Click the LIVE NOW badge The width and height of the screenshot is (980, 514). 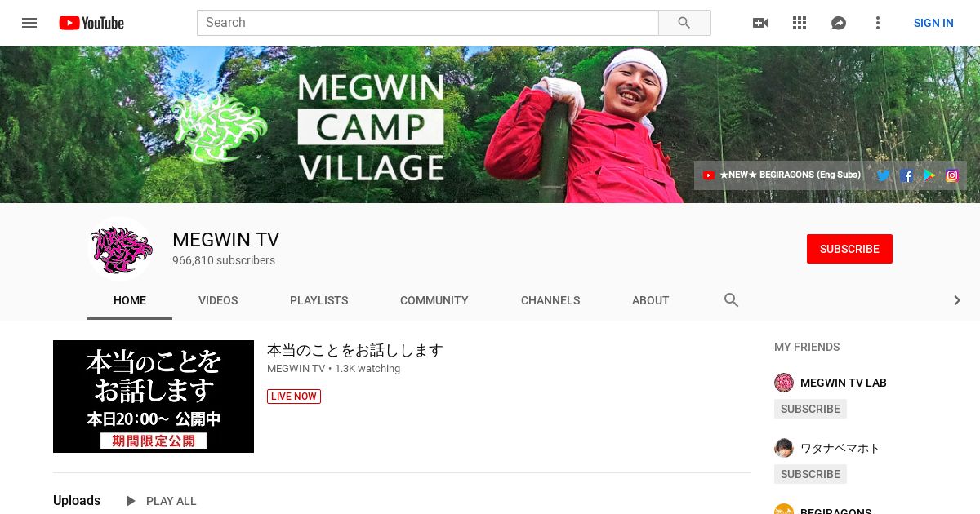(x=294, y=397)
